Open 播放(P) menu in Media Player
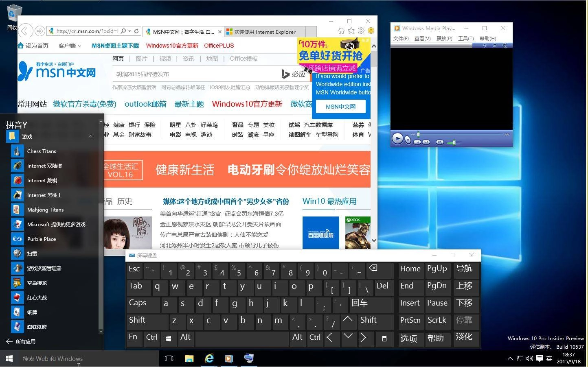 click(x=444, y=38)
